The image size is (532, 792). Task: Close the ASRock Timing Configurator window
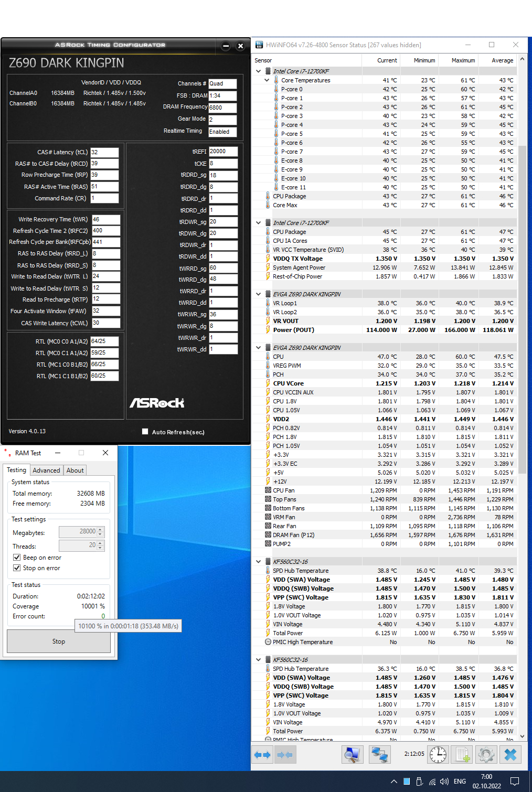240,46
